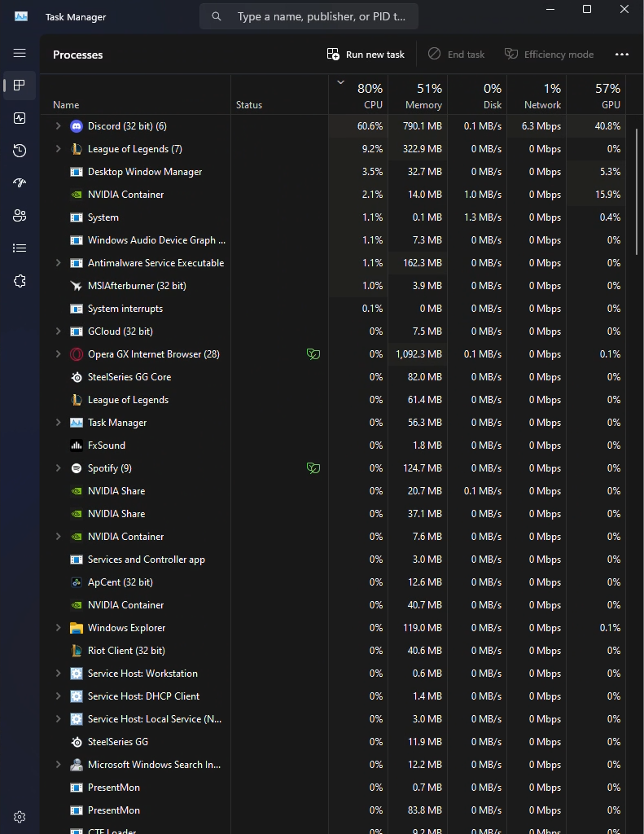Expand the Discord (32 bit) process group
This screenshot has width=644, height=834.
pyautogui.click(x=58, y=126)
